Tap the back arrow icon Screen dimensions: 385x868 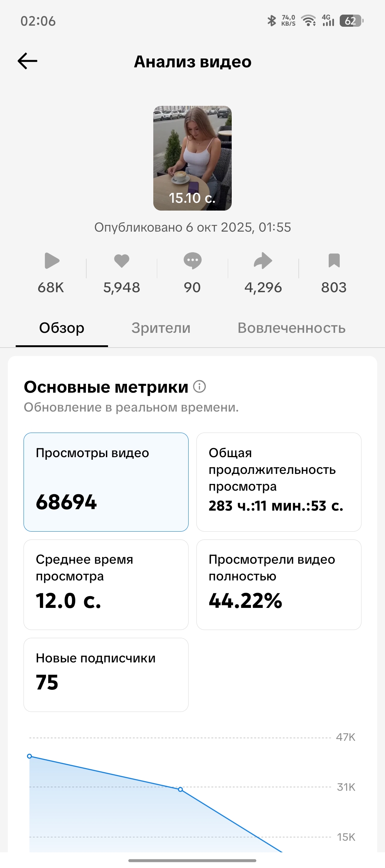click(27, 61)
